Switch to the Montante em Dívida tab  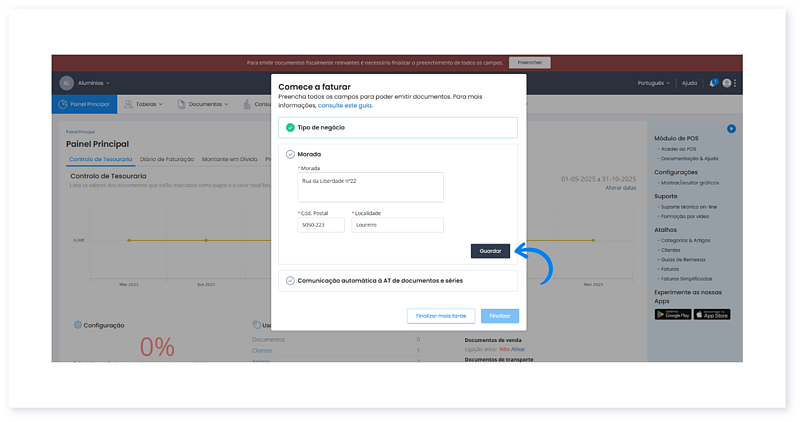229,158
